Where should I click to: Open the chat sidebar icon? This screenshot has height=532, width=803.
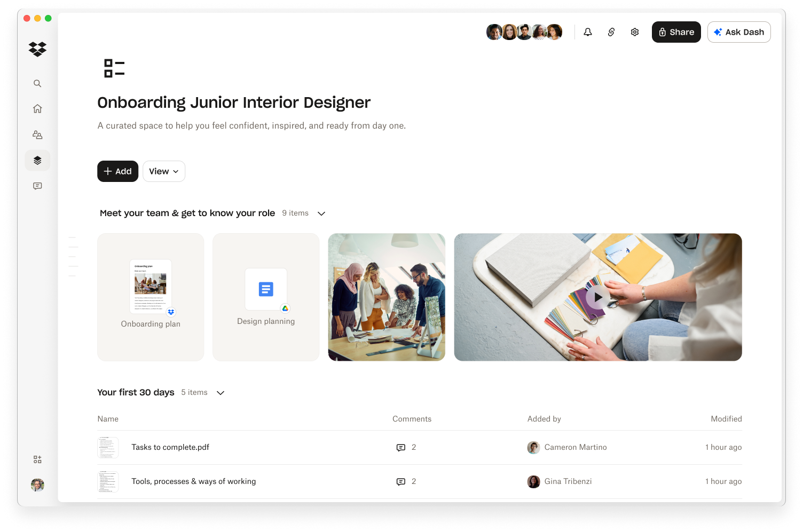coord(37,186)
